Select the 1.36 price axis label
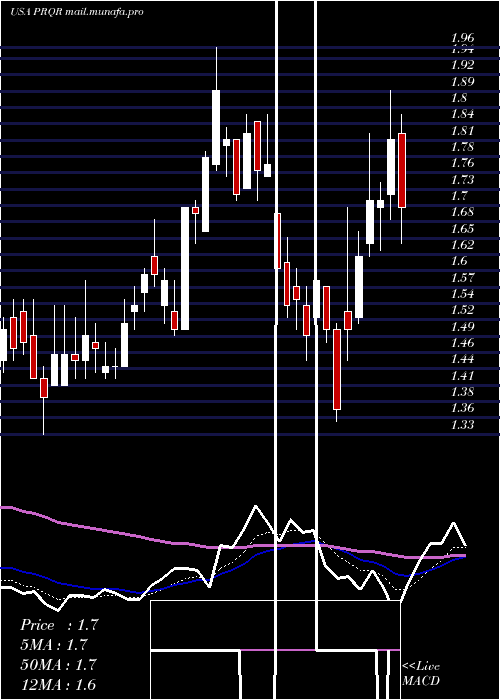This screenshot has width=500, height=700. click(462, 408)
